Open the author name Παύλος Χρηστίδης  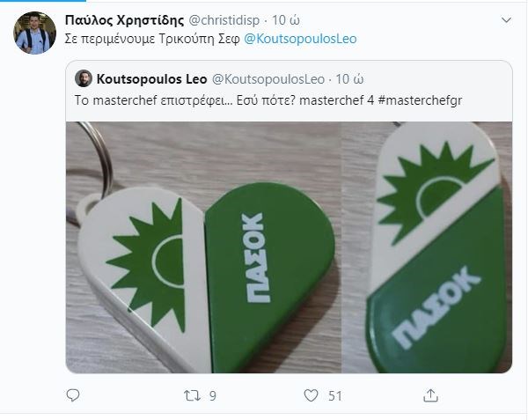[x=122, y=18]
